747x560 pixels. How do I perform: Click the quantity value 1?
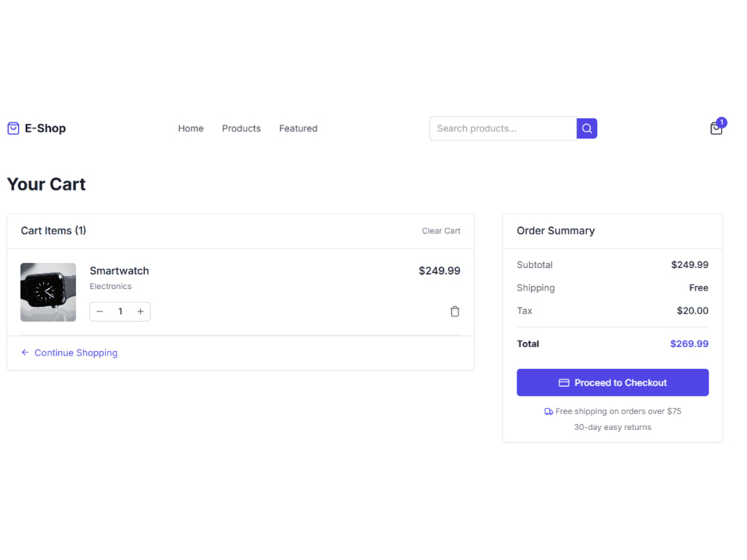coord(120,311)
